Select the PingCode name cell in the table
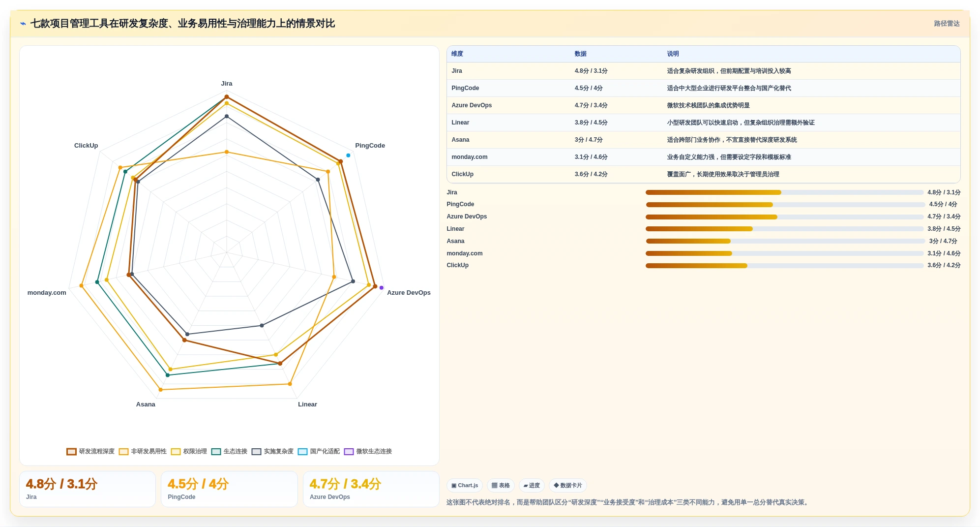The height and width of the screenshot is (527, 980). pos(508,88)
